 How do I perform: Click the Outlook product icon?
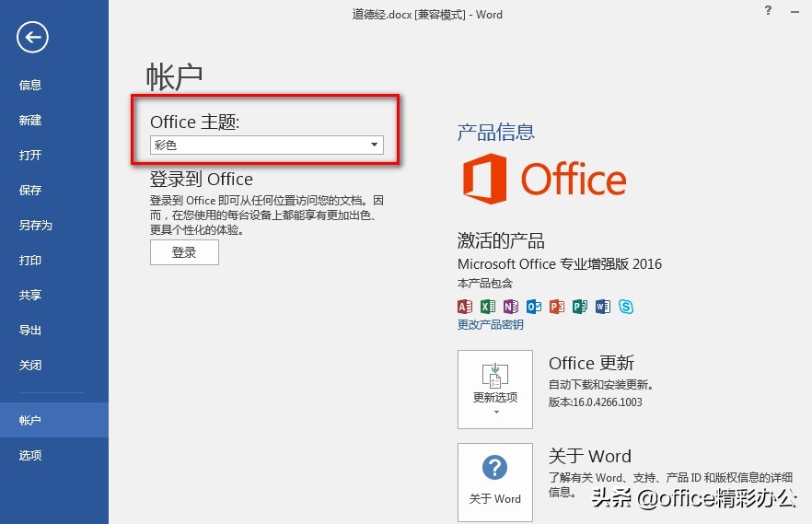[534, 307]
